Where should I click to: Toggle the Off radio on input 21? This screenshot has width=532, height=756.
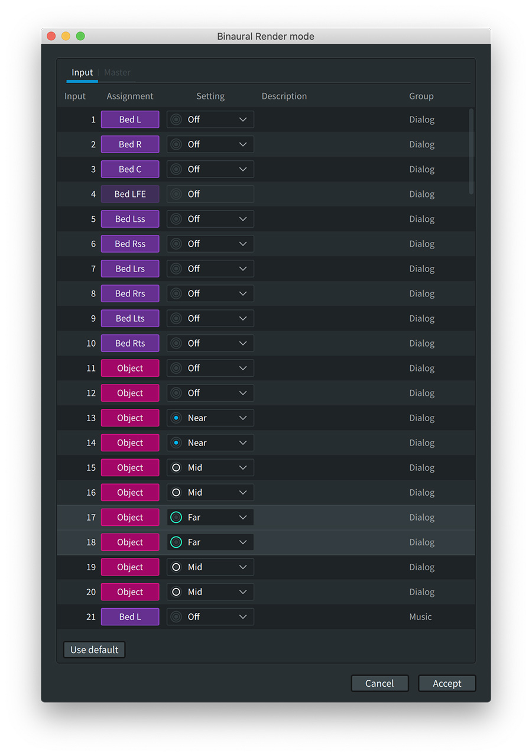176,616
